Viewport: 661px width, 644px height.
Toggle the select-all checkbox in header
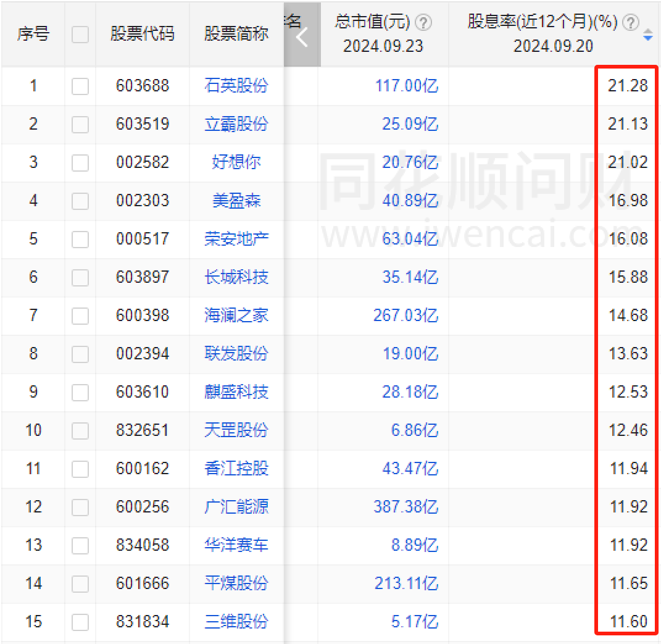(x=80, y=34)
